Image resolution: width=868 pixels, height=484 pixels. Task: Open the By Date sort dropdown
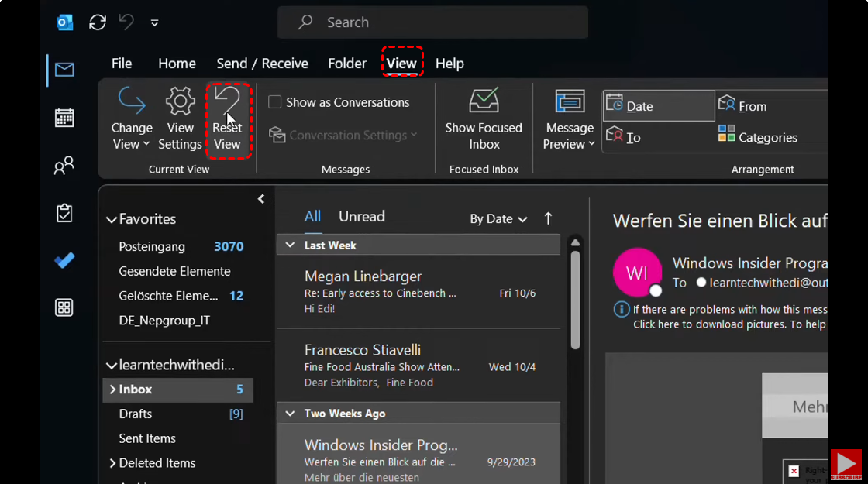(498, 219)
